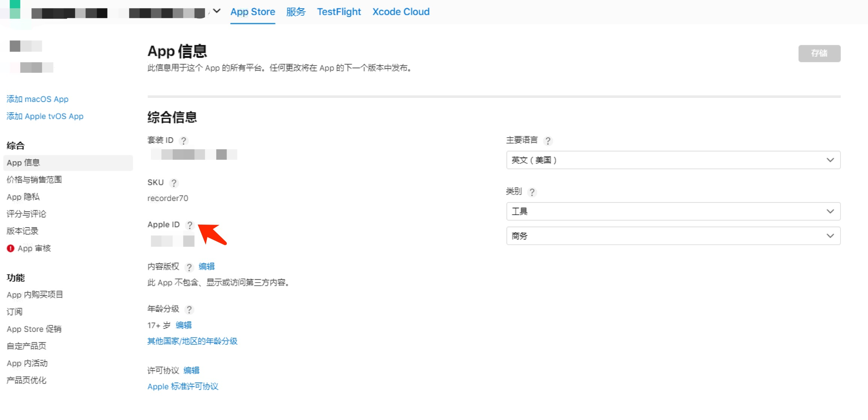Image resolution: width=868 pixels, height=420 pixels.
Task: Click the SKU help question mark
Action: coord(174,183)
